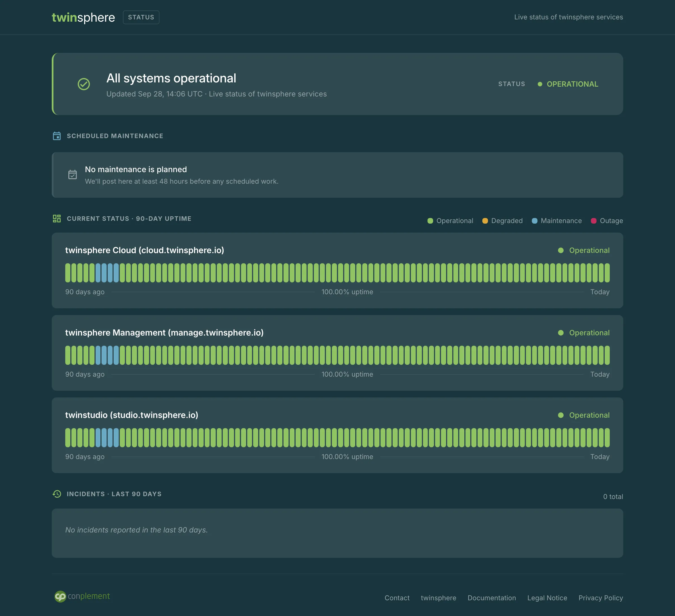This screenshot has width=675, height=616.
Task: Open the Contact footer link
Action: coord(397,598)
